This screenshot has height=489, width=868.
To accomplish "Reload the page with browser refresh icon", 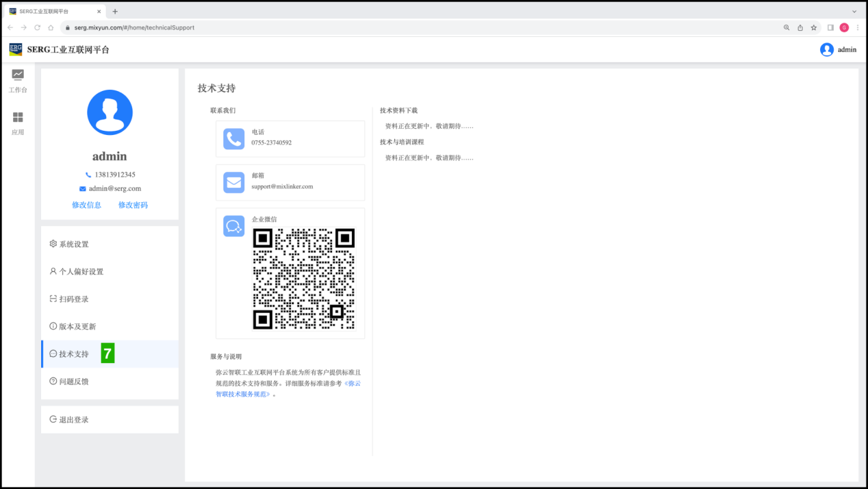I will [37, 27].
